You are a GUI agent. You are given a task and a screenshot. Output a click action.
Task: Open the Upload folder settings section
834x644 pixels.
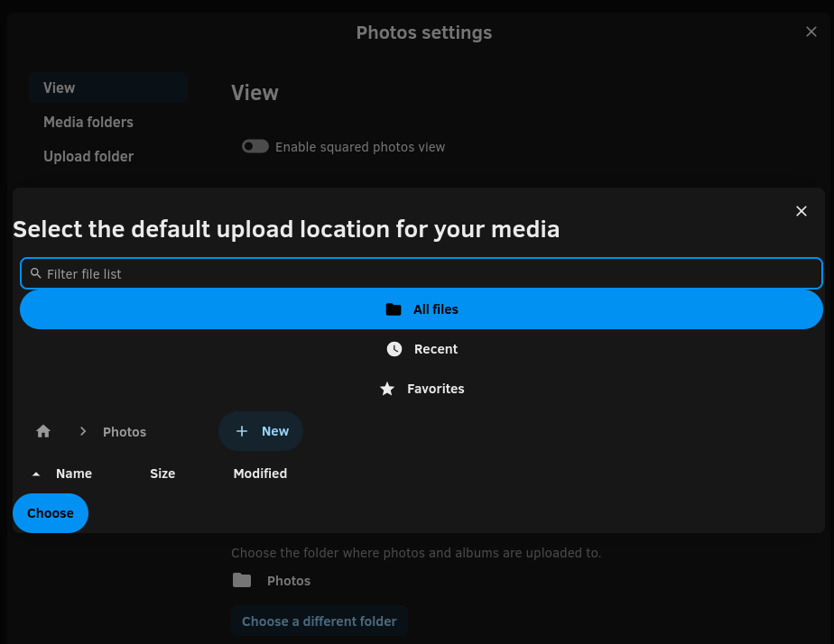(x=88, y=156)
